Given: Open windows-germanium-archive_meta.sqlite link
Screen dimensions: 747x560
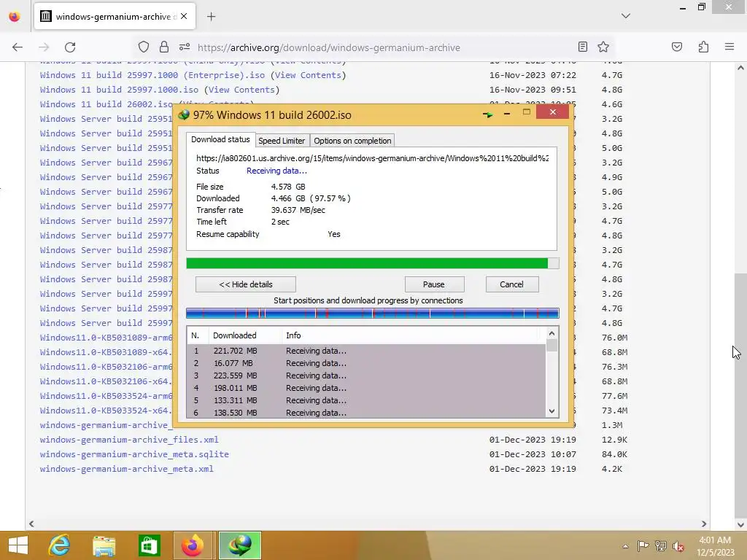Looking at the screenshot, I should (x=134, y=454).
